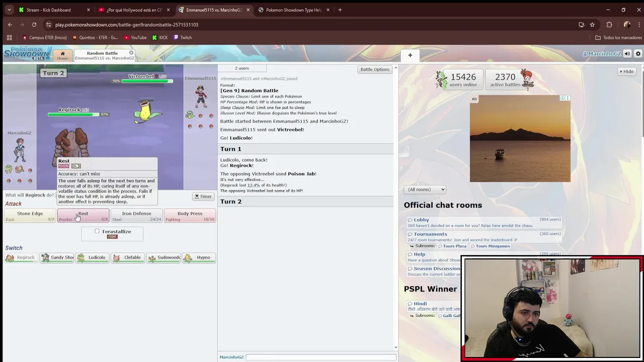This screenshot has width=644, height=362.
Task: Close the Random Battle room tab
Action: tap(131, 53)
